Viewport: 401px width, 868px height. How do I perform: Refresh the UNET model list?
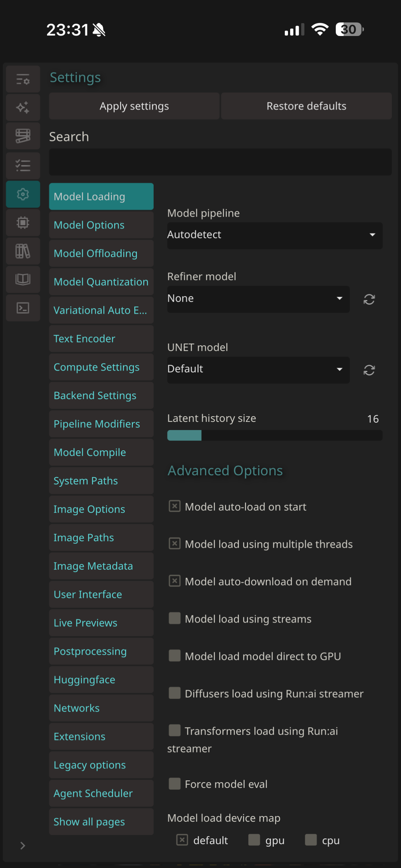(x=369, y=370)
